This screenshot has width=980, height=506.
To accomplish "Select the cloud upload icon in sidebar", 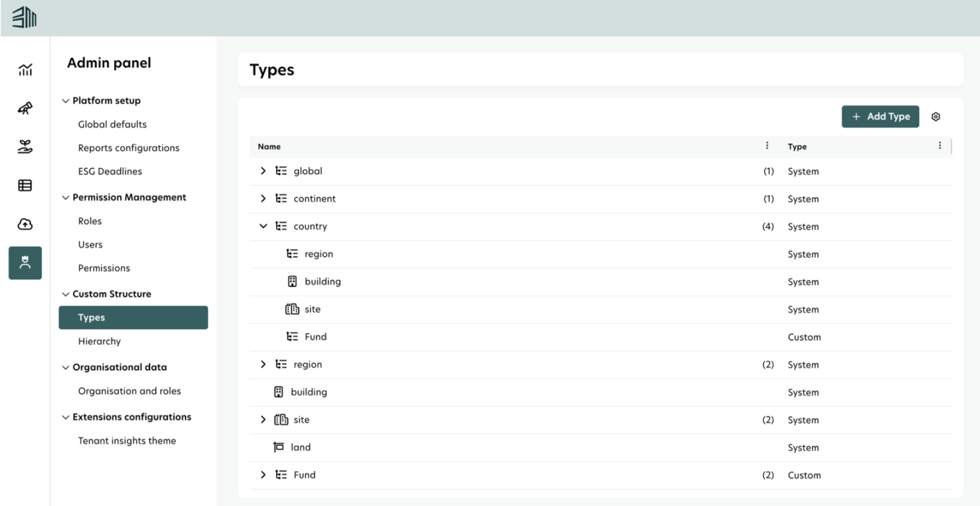I will 25,224.
